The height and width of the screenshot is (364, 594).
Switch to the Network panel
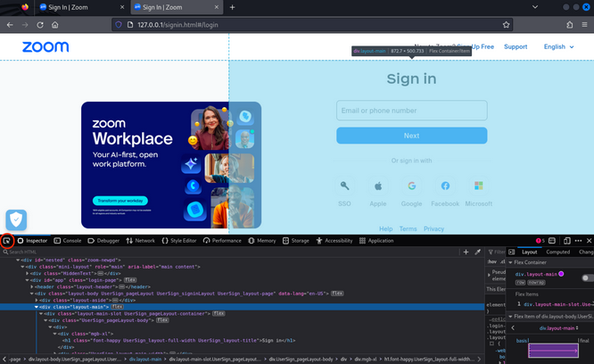click(x=141, y=241)
